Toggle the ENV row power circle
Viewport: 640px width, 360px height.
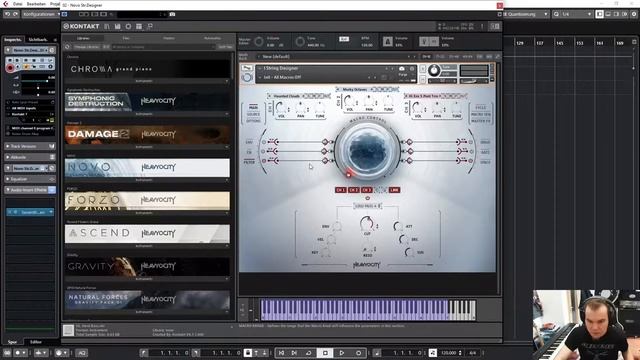point(264,142)
